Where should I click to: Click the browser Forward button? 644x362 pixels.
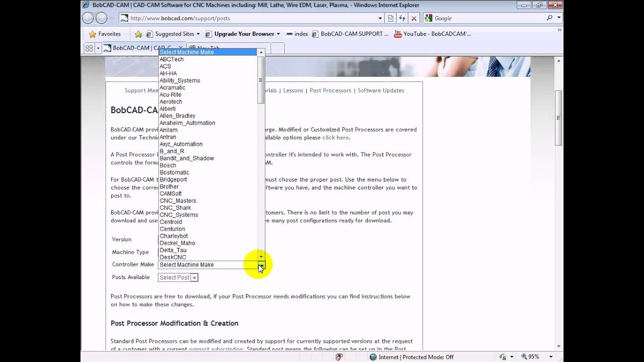point(101,18)
